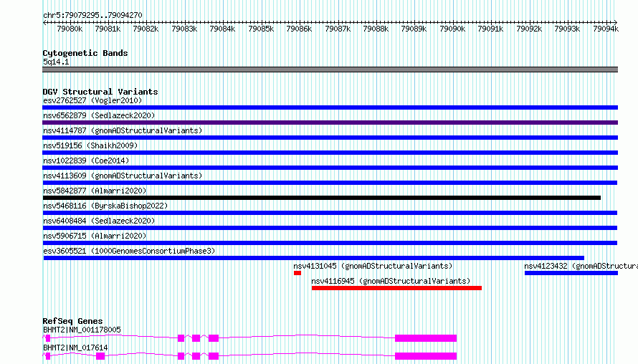Click the 79089k ruler tick label
Screen dimensions: 638x364
click(x=414, y=29)
